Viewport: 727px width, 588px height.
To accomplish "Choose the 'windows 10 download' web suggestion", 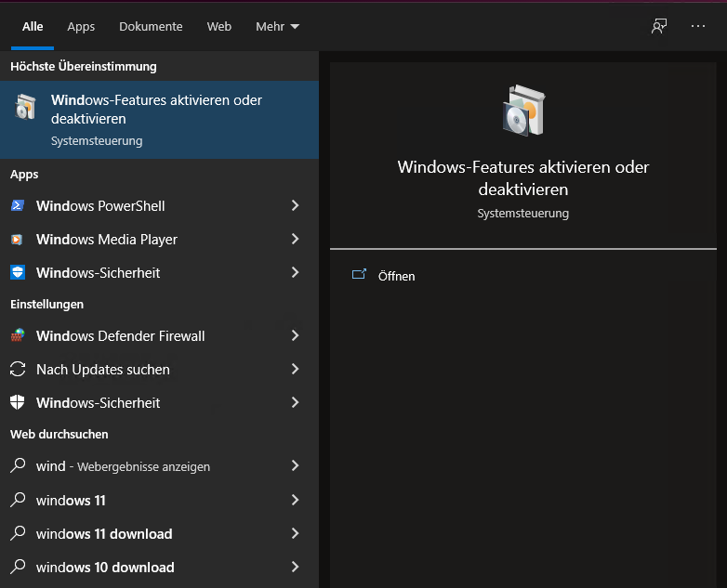I will (105, 567).
